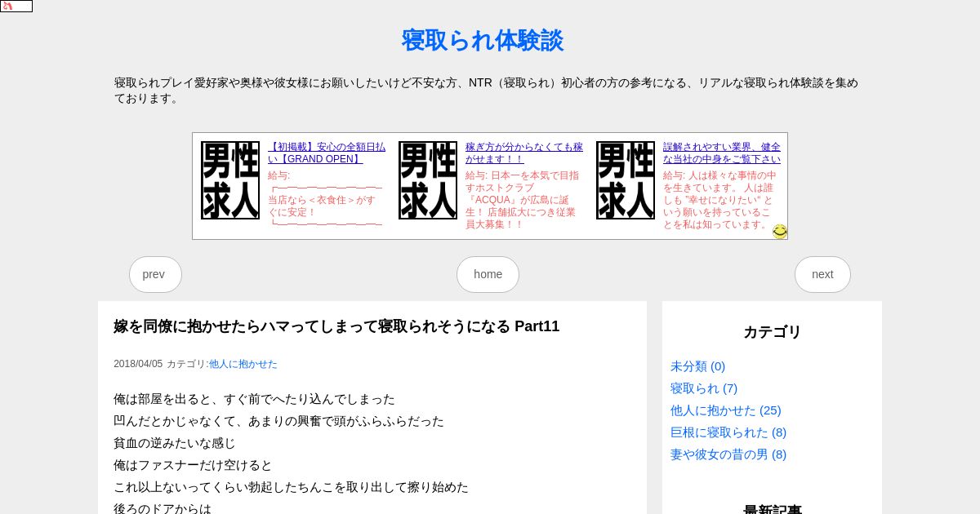Click the site description paragraph
This screenshot has width=980, height=514.
tap(487, 91)
